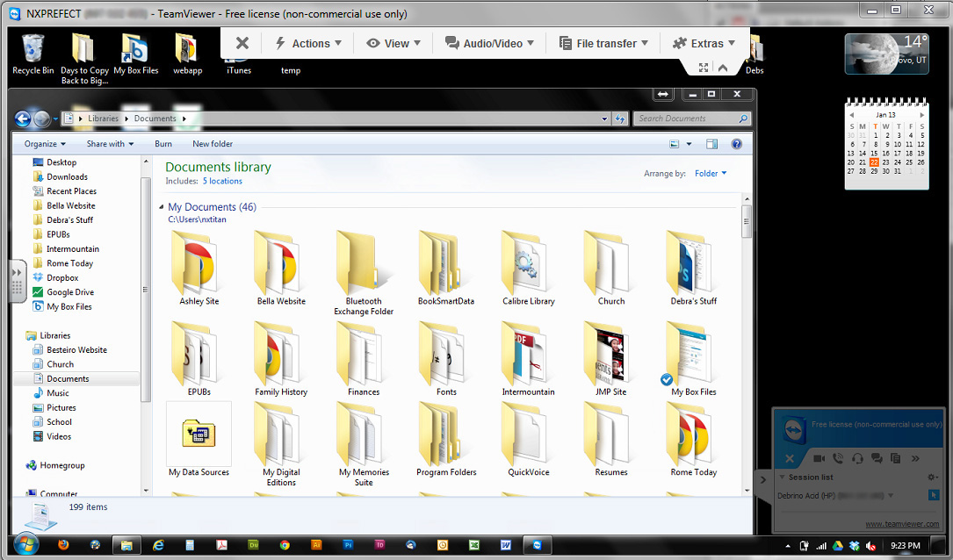Click in the Search Documents field
Screen dimensions: 953x560
(691, 118)
